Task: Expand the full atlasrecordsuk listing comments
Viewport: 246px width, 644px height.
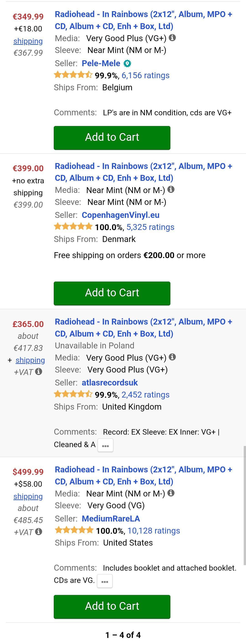Action: click(x=105, y=445)
